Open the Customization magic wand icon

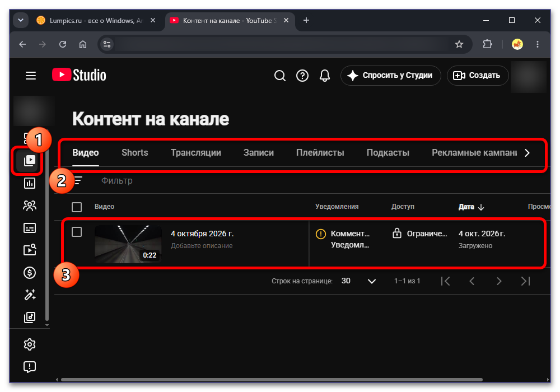[30, 295]
